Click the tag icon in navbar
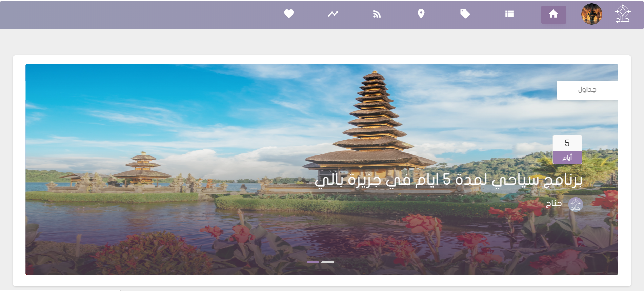Viewport: 644px width, 291px height. [x=465, y=14]
